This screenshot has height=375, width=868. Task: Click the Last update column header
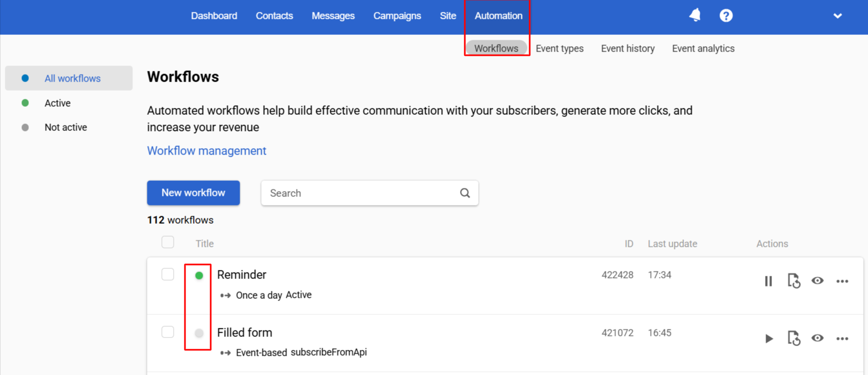[672, 244]
